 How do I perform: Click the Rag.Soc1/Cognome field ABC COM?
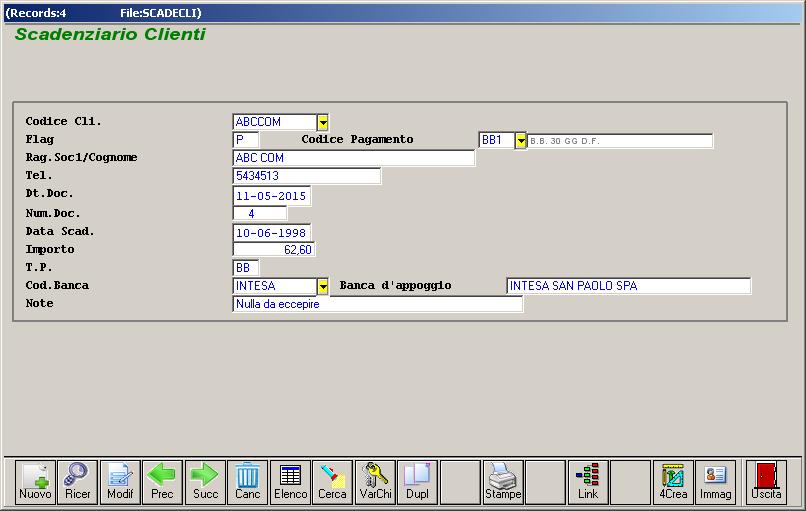[x=354, y=158]
